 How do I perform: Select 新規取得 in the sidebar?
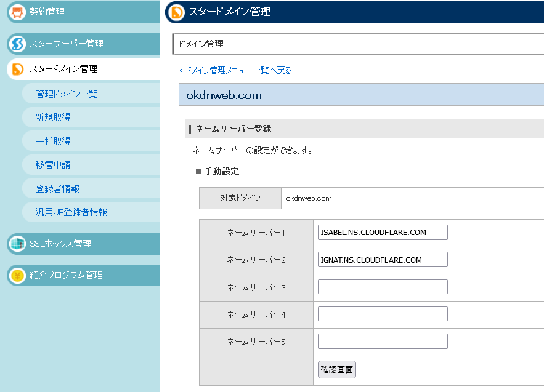[53, 118]
